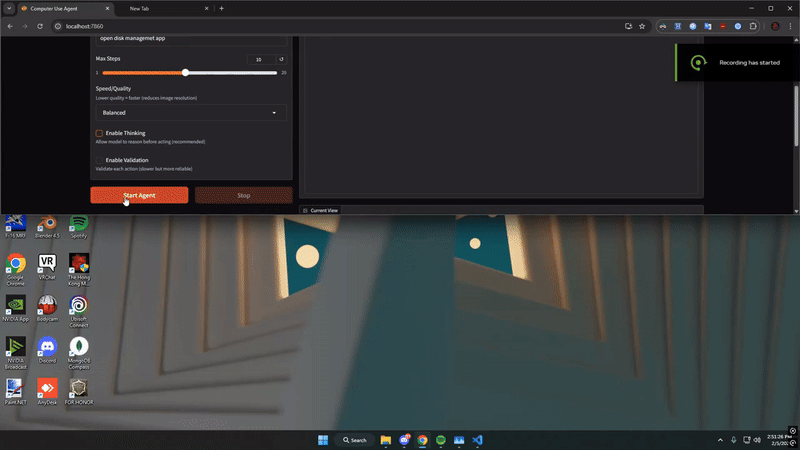
Task: Enable the Thinking checkbox
Action: click(99, 133)
